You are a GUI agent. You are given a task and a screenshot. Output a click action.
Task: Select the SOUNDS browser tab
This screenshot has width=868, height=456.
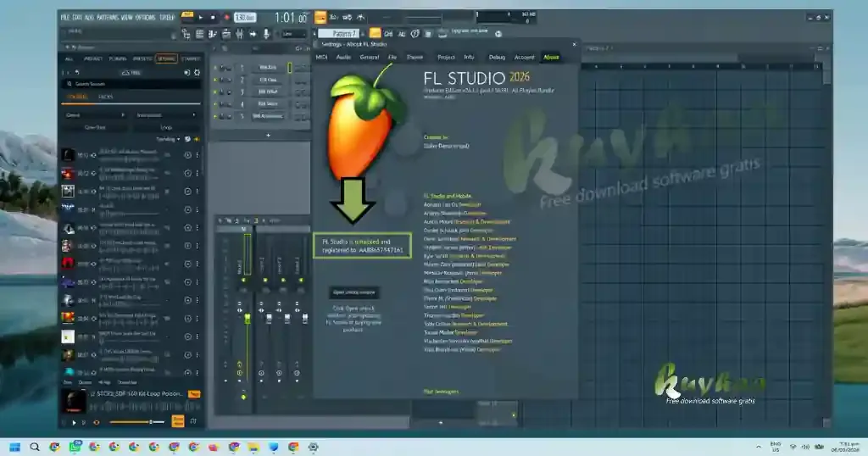click(167, 58)
